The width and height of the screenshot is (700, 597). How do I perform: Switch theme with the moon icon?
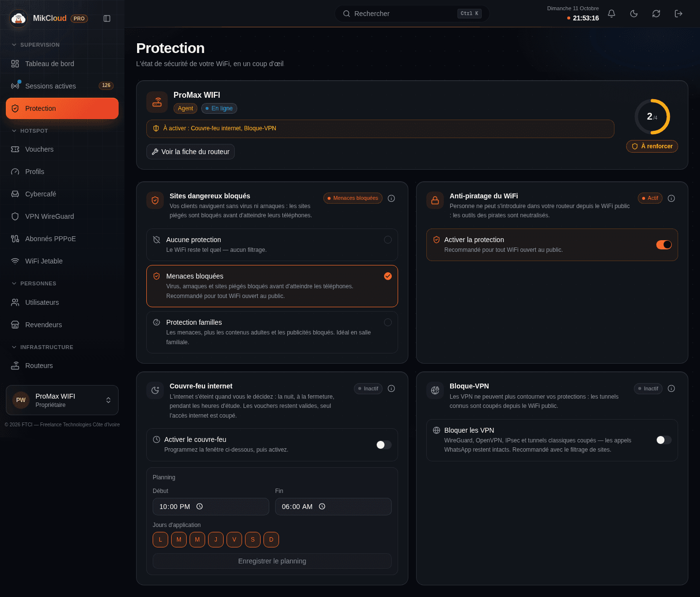634,14
